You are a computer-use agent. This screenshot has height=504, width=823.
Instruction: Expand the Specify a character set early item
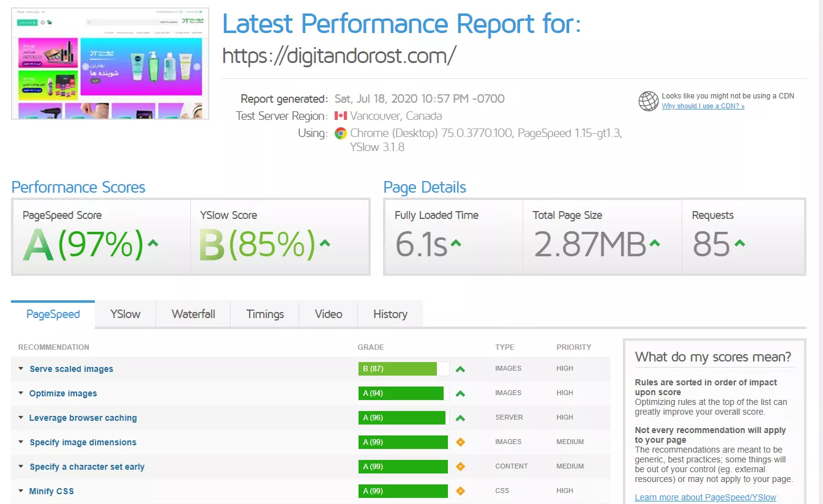coord(21,467)
